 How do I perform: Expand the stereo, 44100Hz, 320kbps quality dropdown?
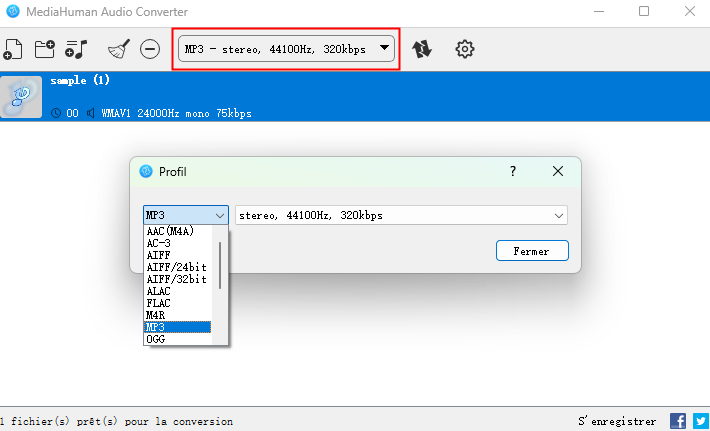tap(401, 216)
